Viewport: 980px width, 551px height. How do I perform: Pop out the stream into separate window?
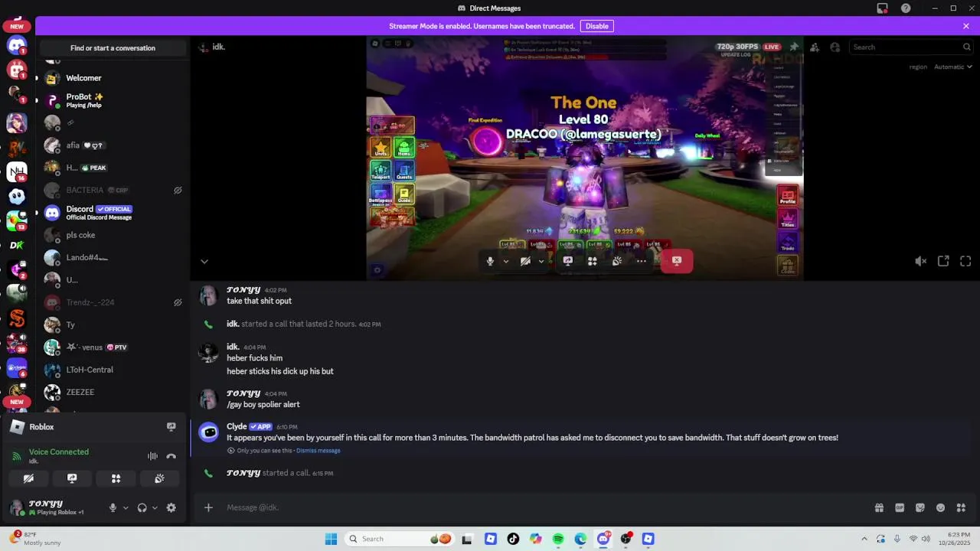943,261
